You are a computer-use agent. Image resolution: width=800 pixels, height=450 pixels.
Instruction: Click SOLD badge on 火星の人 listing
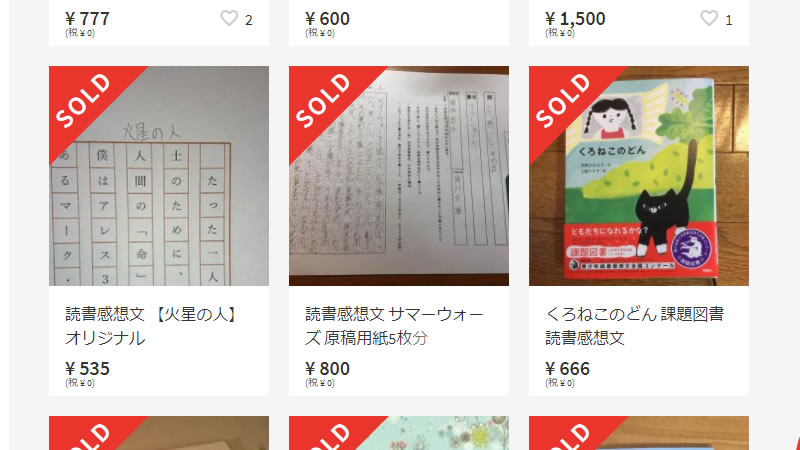[x=83, y=100]
